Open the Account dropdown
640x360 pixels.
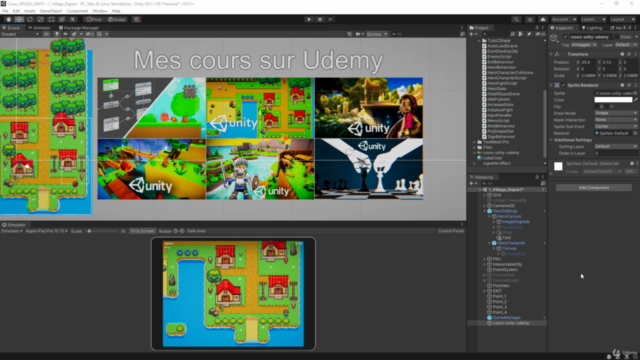564,19
